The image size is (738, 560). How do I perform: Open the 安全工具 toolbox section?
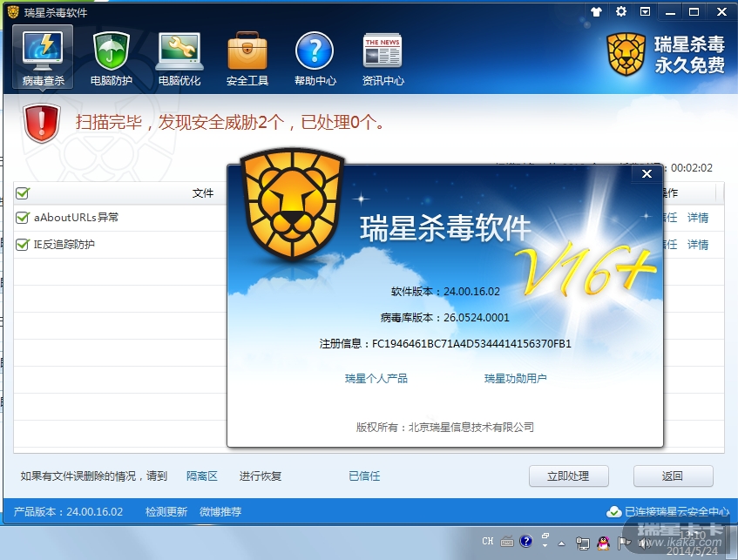pyautogui.click(x=247, y=59)
